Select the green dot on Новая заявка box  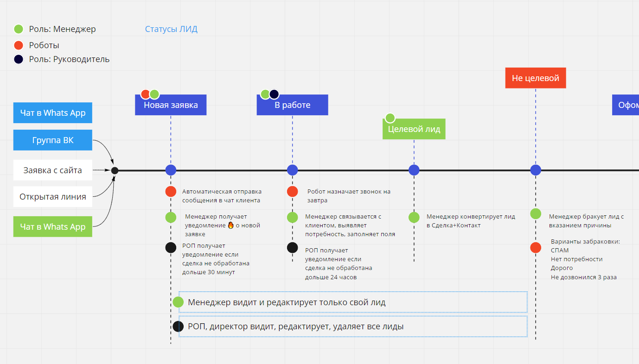coord(154,94)
